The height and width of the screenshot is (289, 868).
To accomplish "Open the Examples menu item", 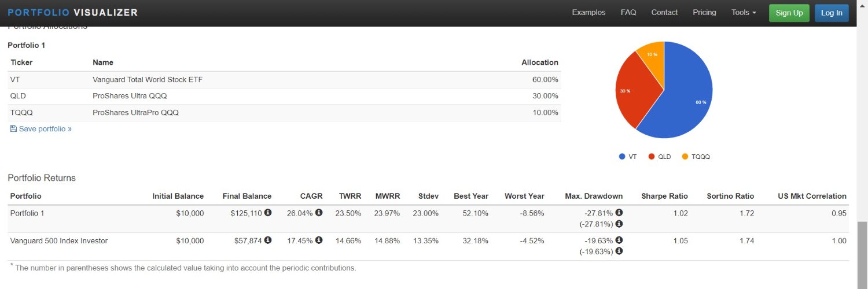I will (x=589, y=12).
